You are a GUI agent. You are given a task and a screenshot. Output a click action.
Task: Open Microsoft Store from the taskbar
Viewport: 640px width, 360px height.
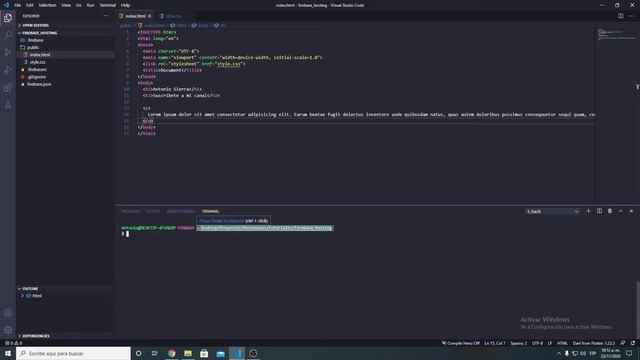pos(204,353)
